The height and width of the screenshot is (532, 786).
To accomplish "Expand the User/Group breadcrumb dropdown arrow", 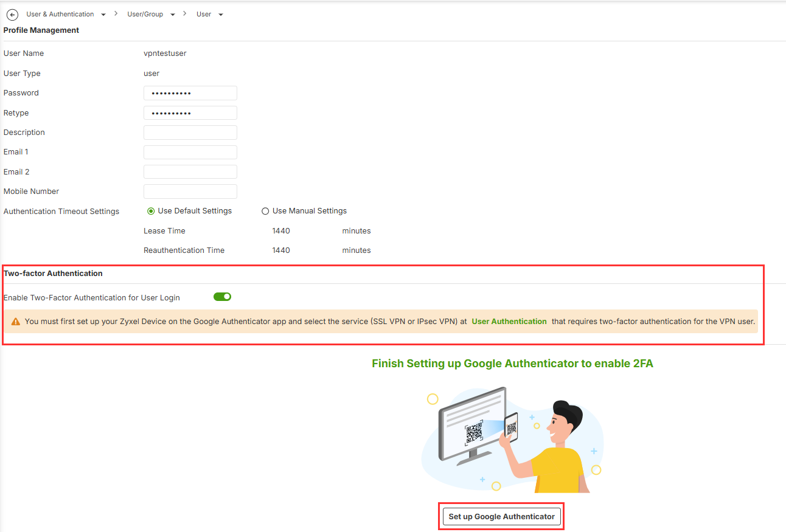I will tap(172, 15).
